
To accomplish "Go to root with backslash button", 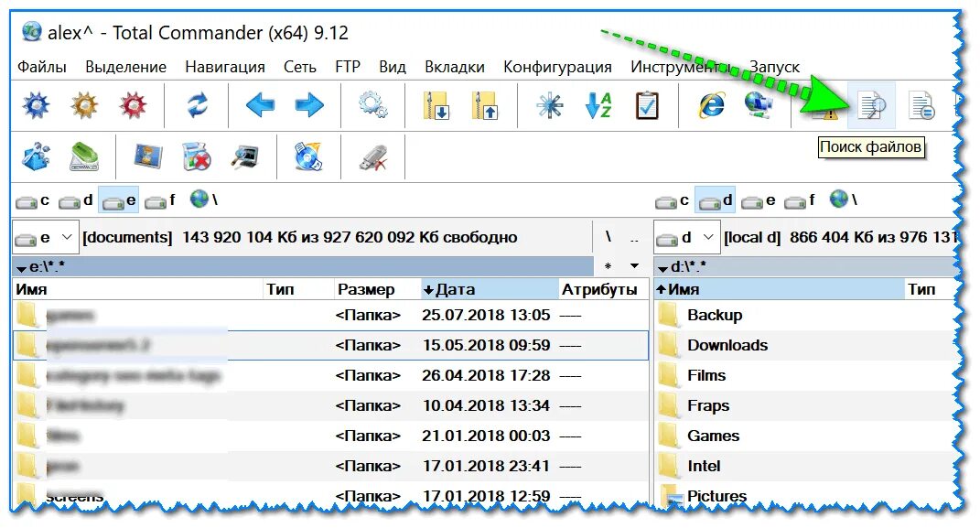I will (x=608, y=237).
